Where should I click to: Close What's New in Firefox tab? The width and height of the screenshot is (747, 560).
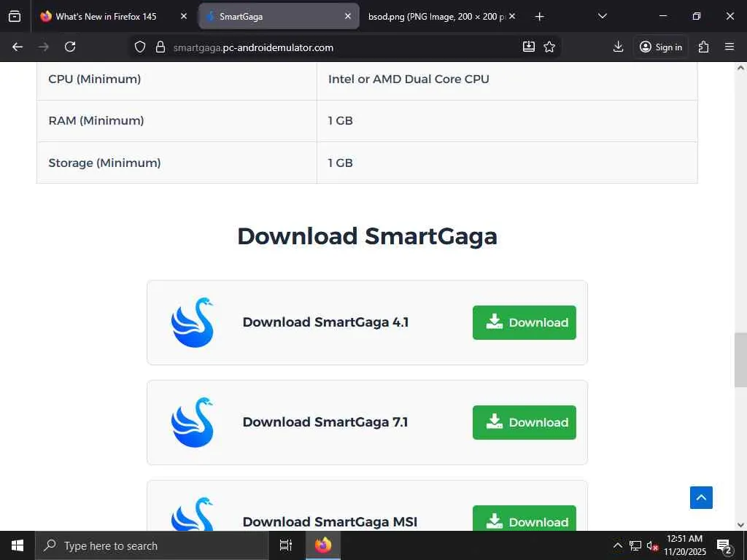point(184,17)
